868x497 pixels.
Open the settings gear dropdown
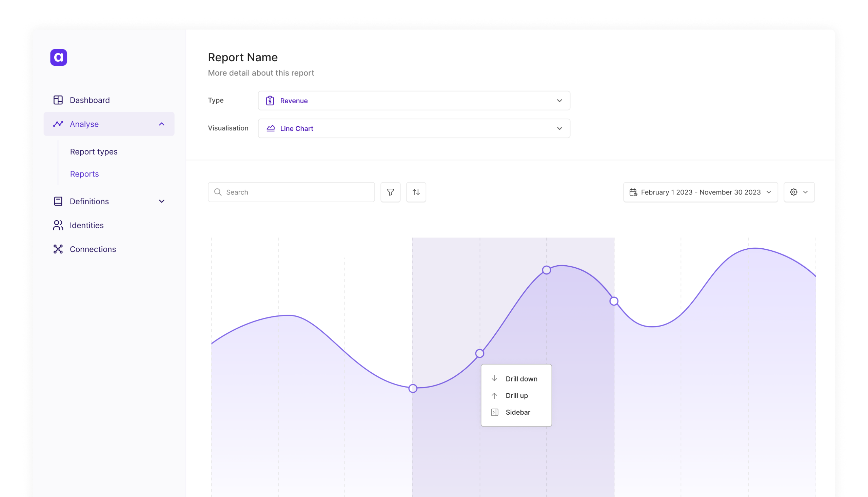click(x=799, y=192)
